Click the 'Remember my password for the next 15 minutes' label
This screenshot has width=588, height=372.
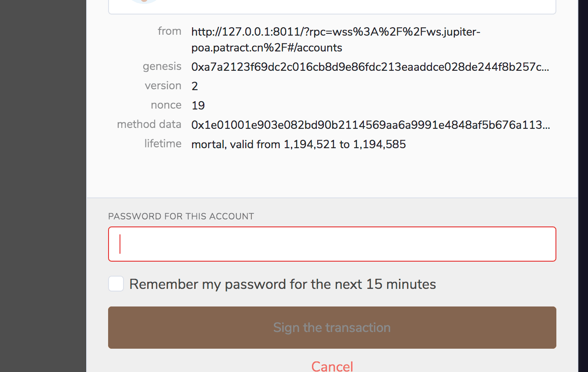[283, 284]
